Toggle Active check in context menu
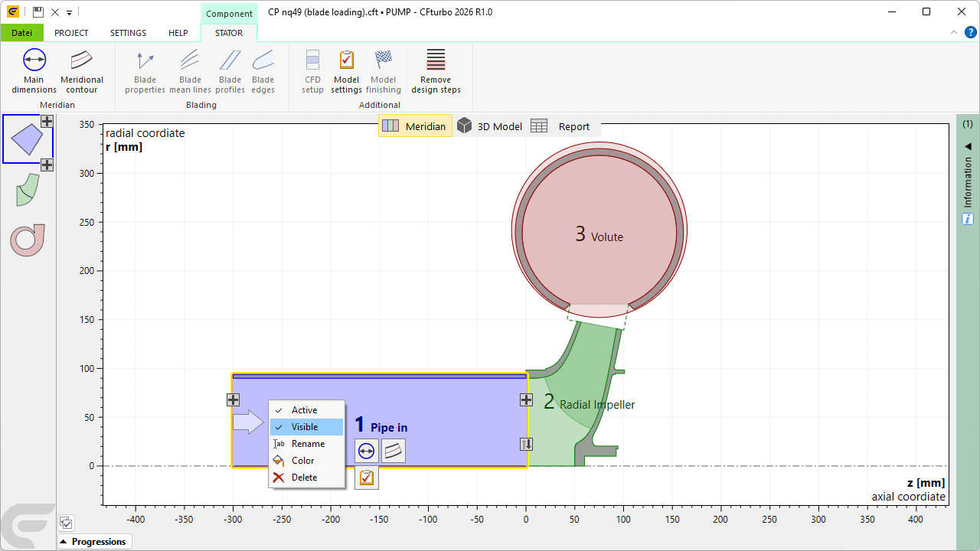Screen dimensions: 980x551 pyautogui.click(x=304, y=410)
